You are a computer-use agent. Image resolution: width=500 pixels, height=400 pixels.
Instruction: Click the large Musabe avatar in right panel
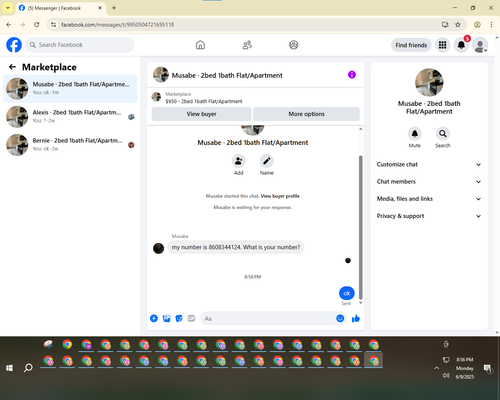click(429, 82)
